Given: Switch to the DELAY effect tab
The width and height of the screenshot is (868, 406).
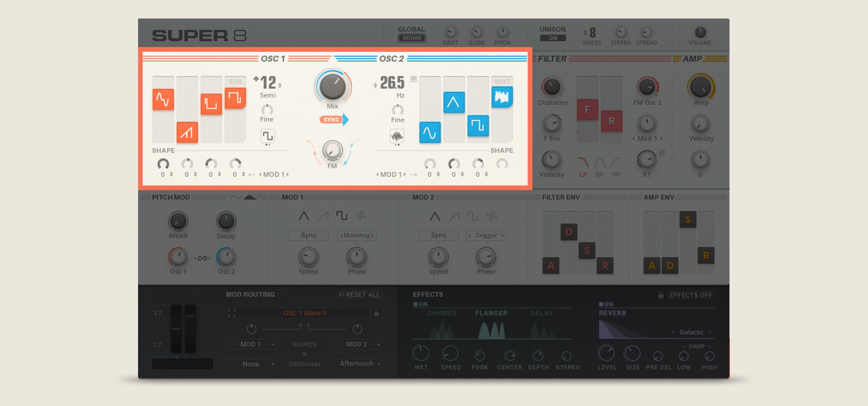Looking at the screenshot, I should (542, 313).
